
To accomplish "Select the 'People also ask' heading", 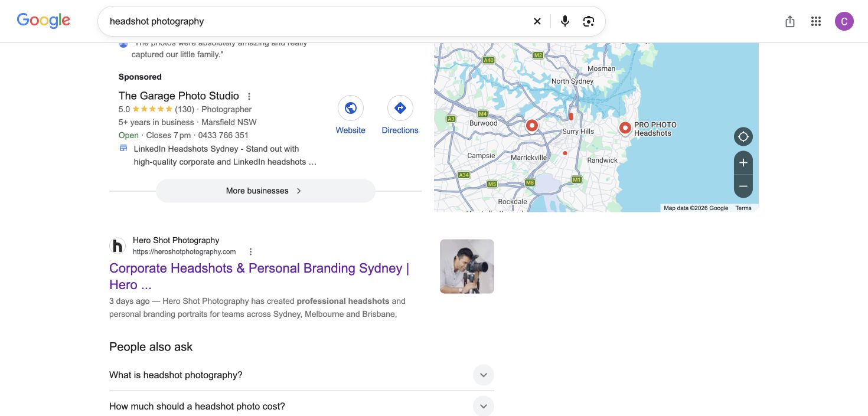I will point(151,347).
